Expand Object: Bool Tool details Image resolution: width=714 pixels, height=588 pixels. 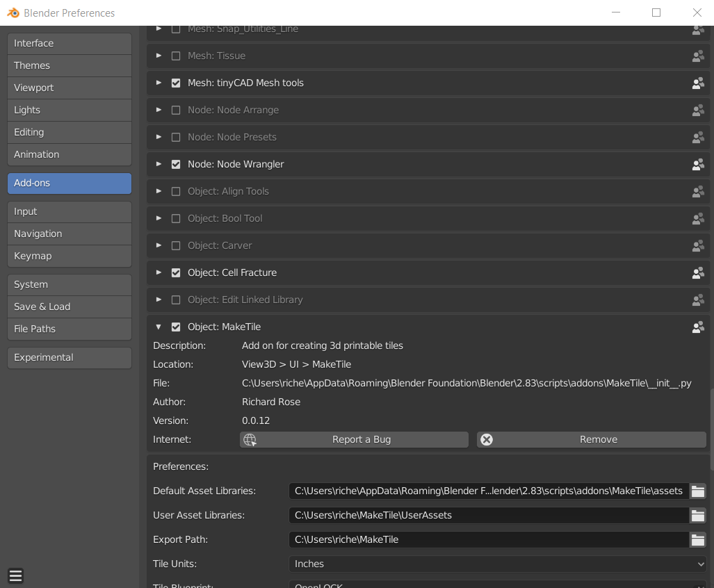tap(159, 218)
